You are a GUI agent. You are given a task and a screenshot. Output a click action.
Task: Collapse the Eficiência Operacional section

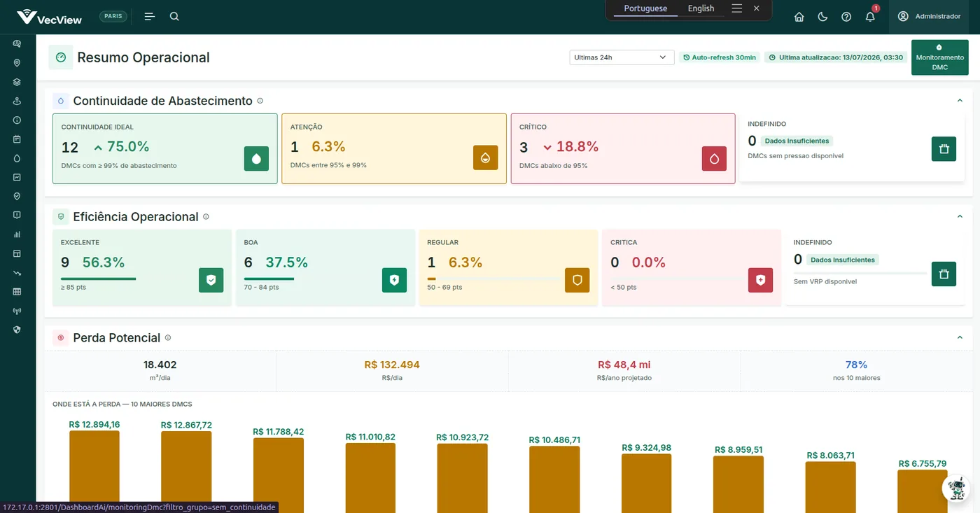pyautogui.click(x=960, y=216)
